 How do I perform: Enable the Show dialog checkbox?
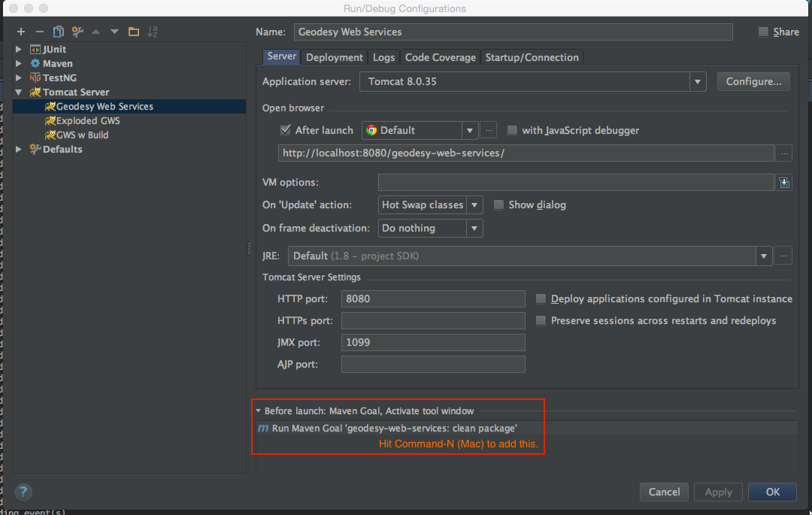point(498,205)
